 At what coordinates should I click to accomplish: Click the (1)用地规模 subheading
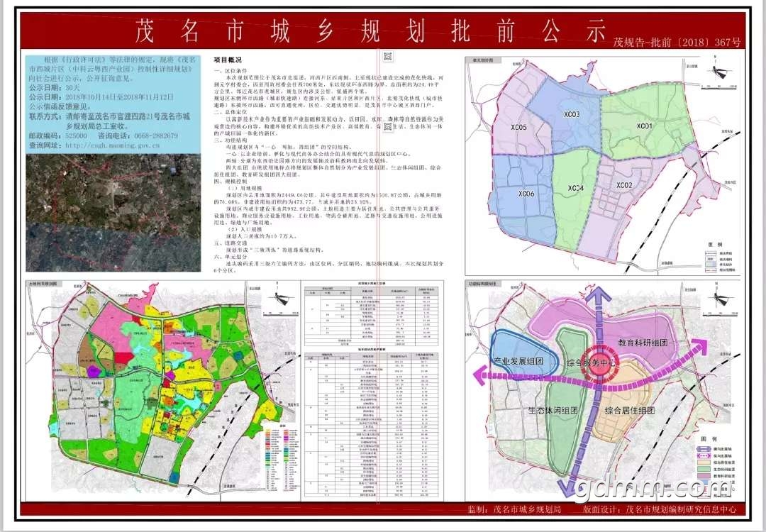[x=244, y=187]
